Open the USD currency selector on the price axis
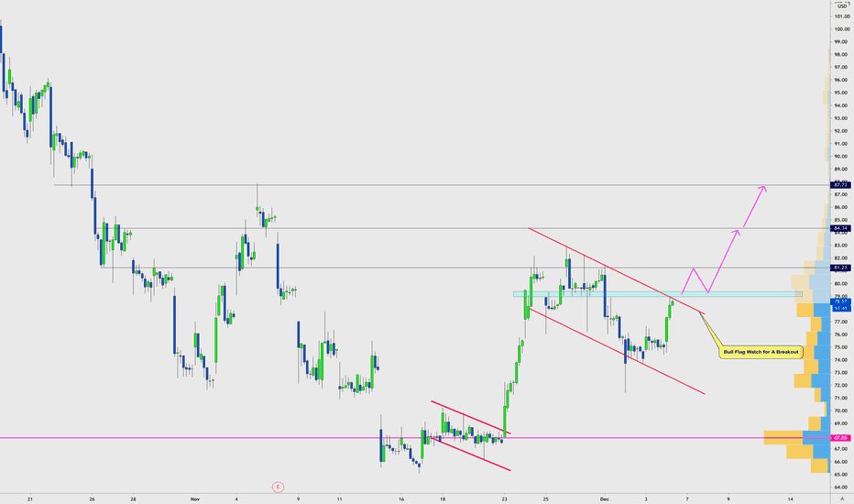 pyautogui.click(x=842, y=6)
